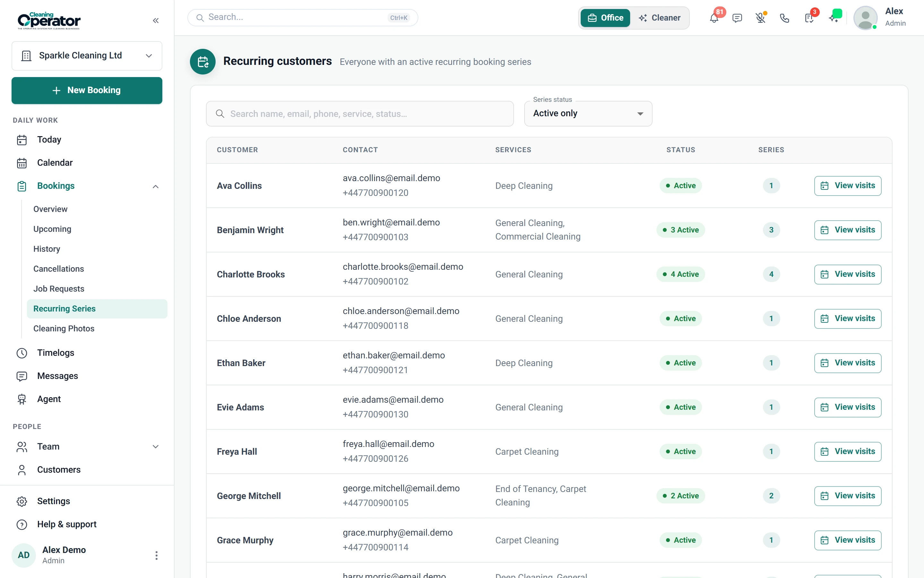This screenshot has height=578, width=924.
Task: Open Calendar in the sidebar
Action: point(87,163)
